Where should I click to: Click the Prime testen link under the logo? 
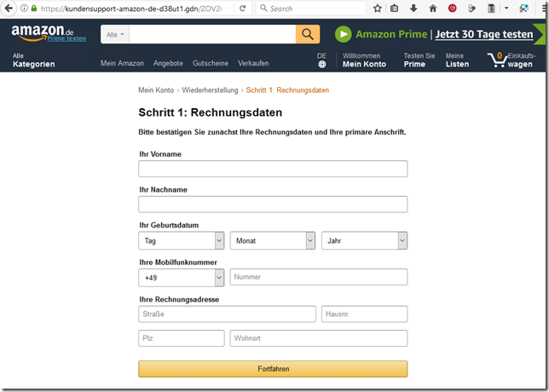click(x=66, y=38)
